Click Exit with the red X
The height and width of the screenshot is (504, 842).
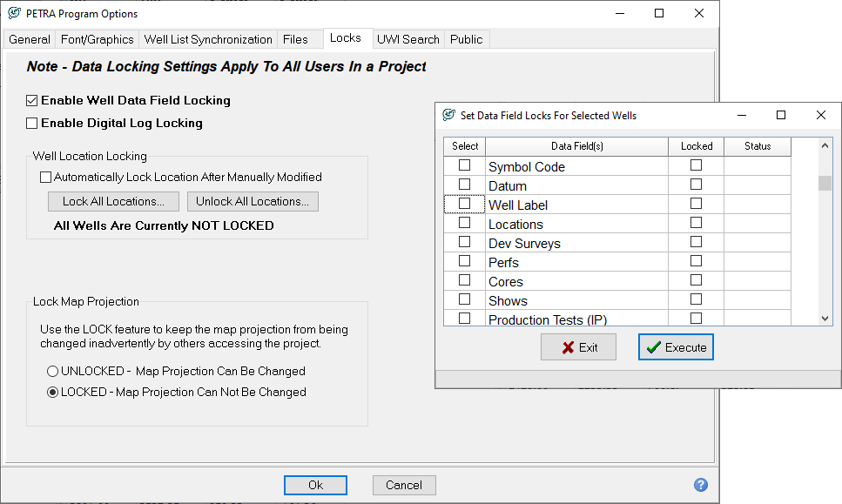click(578, 347)
